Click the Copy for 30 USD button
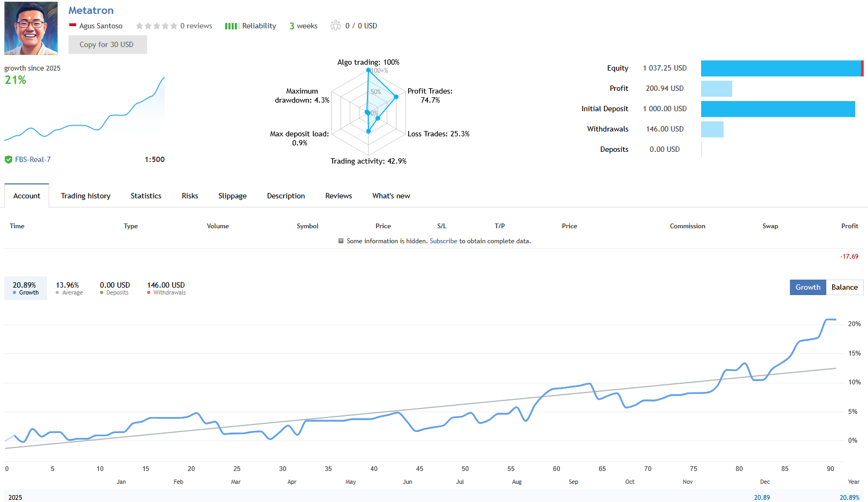Screen dimensions: 868x502 point(107,44)
